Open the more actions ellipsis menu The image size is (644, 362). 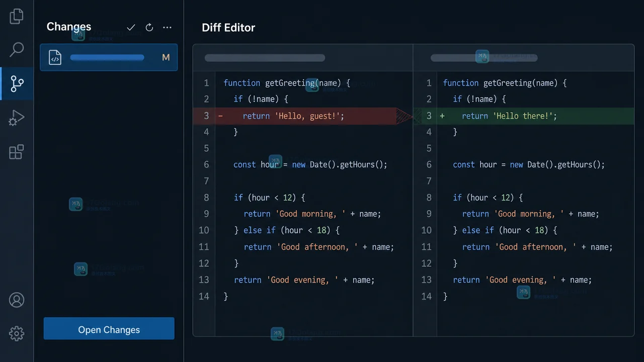(x=168, y=28)
